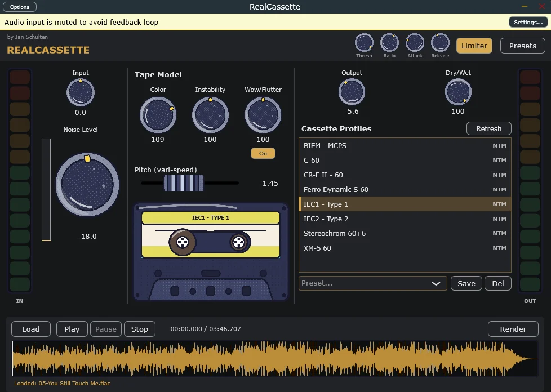Click the middle of the waveform display

pos(275,359)
